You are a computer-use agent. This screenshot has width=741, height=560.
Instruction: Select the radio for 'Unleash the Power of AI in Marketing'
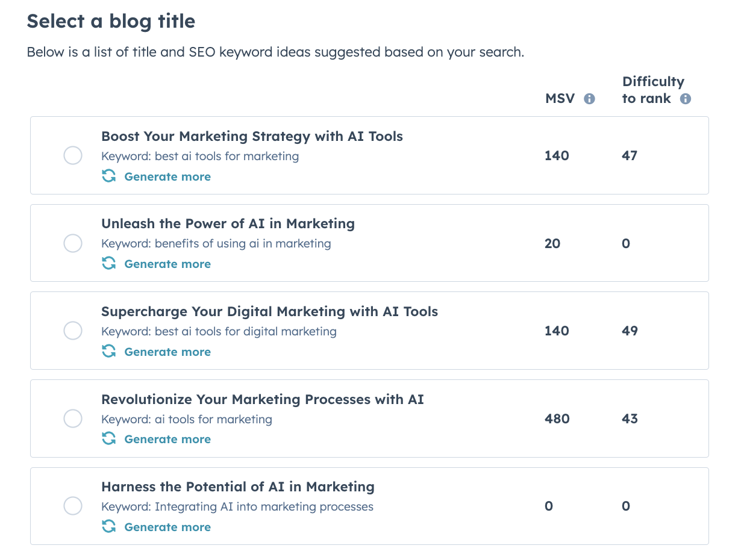(x=73, y=243)
